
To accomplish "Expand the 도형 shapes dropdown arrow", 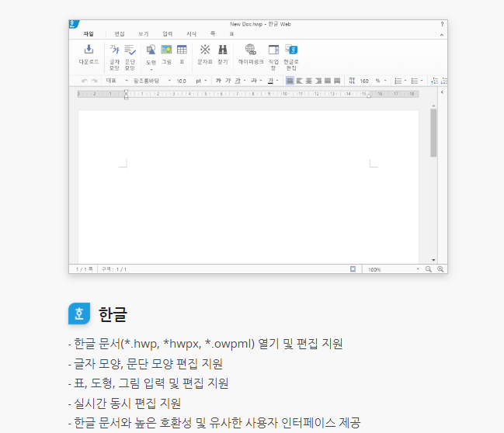I will click(x=151, y=69).
